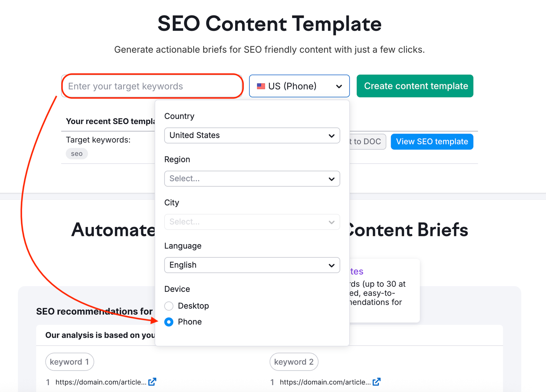The image size is (546, 392).
Task: Click the US flag icon in the location dropdown
Action: tap(261, 86)
